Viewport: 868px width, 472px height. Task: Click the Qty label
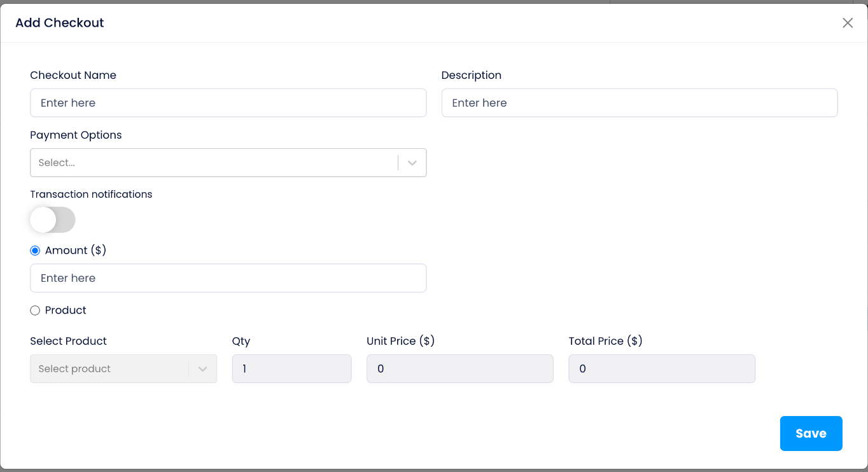pos(241,341)
